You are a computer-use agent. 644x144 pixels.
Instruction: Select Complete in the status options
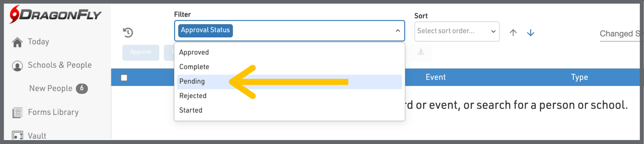click(194, 67)
